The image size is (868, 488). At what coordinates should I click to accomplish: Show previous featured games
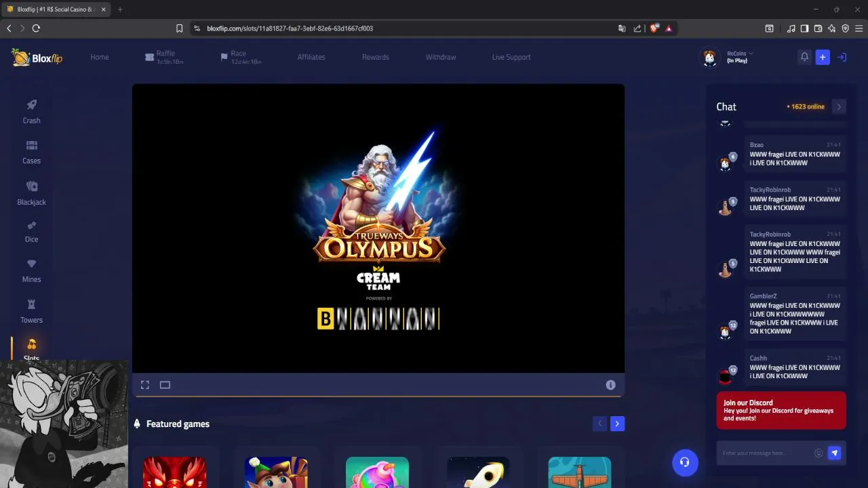pos(599,424)
